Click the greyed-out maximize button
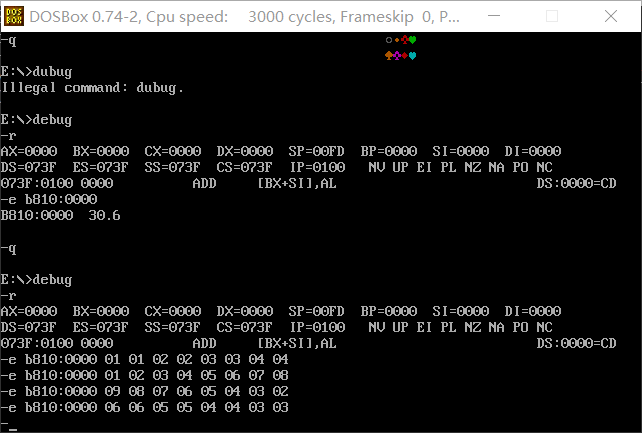This screenshot has height=433, width=642. [x=552, y=16]
